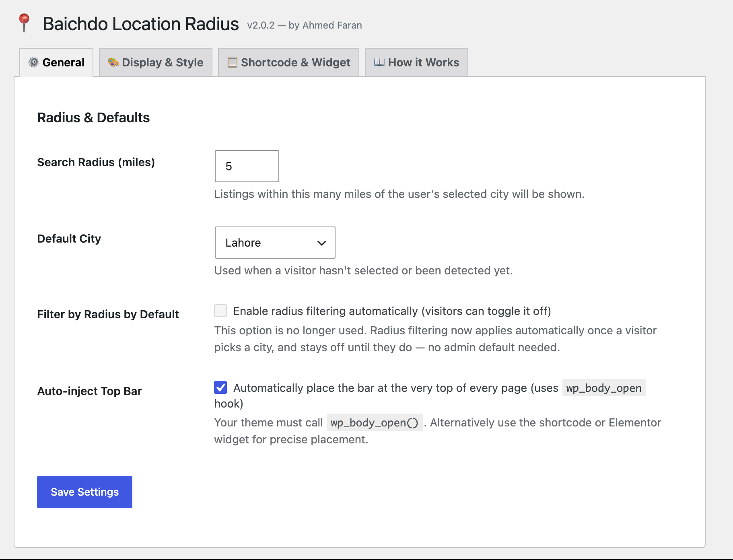The width and height of the screenshot is (733, 560).
Task: Click the palette icon on Display & Style tab
Action: click(x=113, y=62)
